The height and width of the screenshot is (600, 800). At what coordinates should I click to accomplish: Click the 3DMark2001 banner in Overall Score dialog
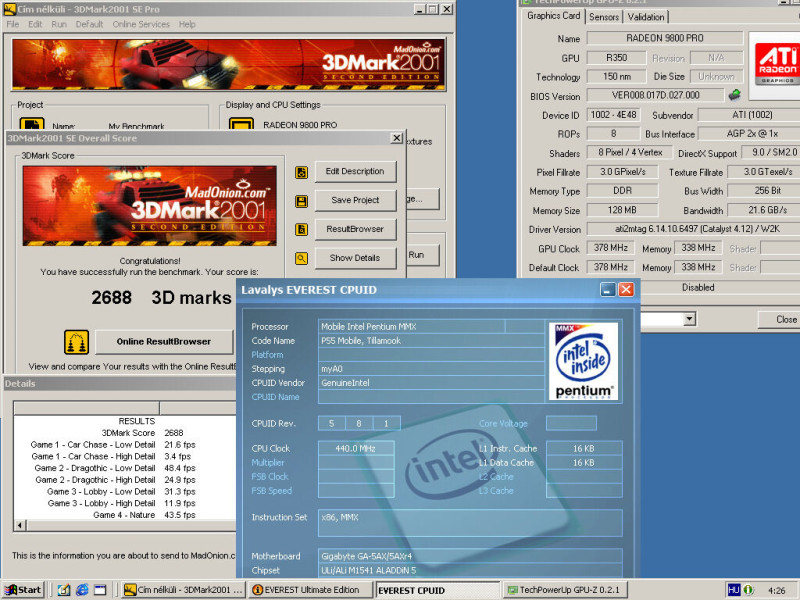click(x=149, y=206)
